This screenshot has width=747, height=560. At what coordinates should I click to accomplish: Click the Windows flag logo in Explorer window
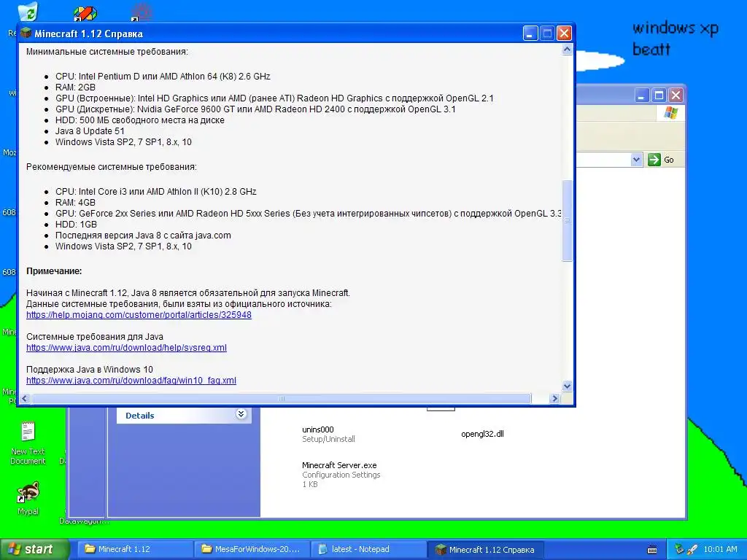coord(671,113)
